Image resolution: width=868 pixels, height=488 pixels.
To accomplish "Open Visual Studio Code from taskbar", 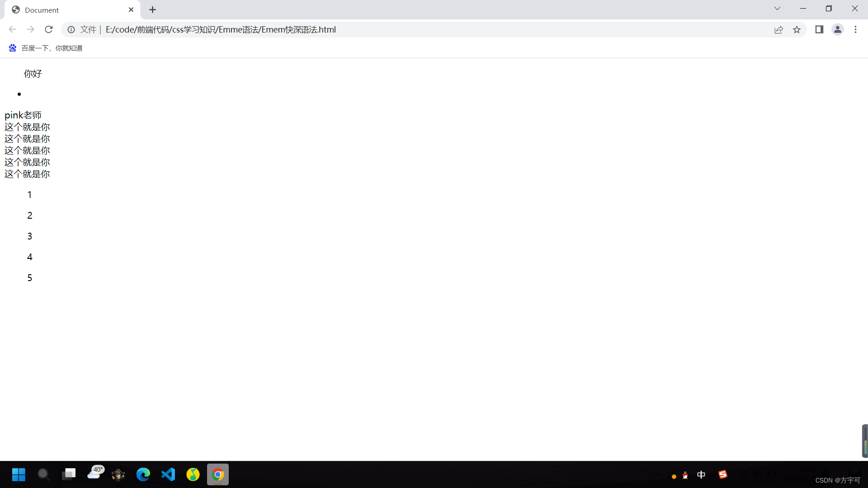I will pyautogui.click(x=168, y=474).
